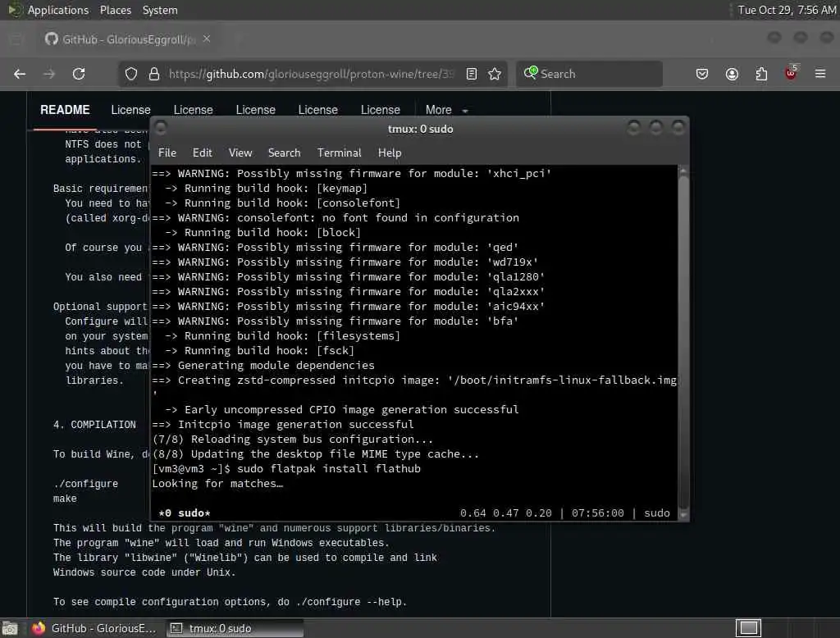This screenshot has height=638, width=840.
Task: Toggle reader view icon in address bar
Action: (x=472, y=74)
